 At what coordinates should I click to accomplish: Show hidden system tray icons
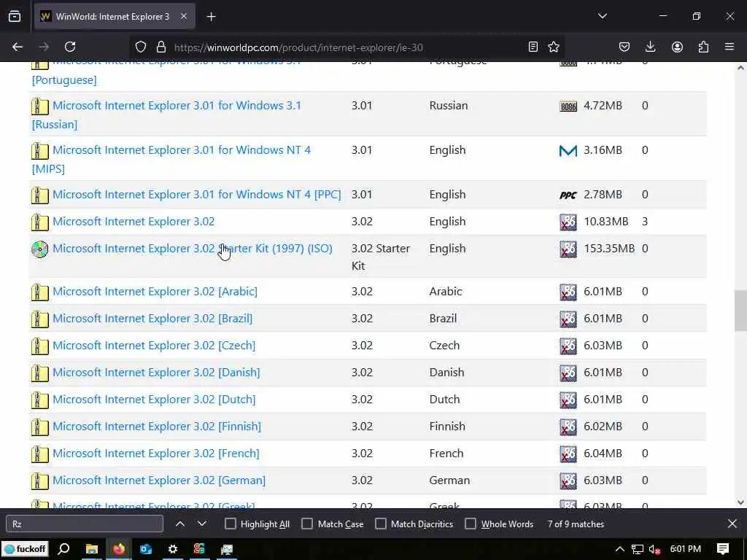[619, 549]
